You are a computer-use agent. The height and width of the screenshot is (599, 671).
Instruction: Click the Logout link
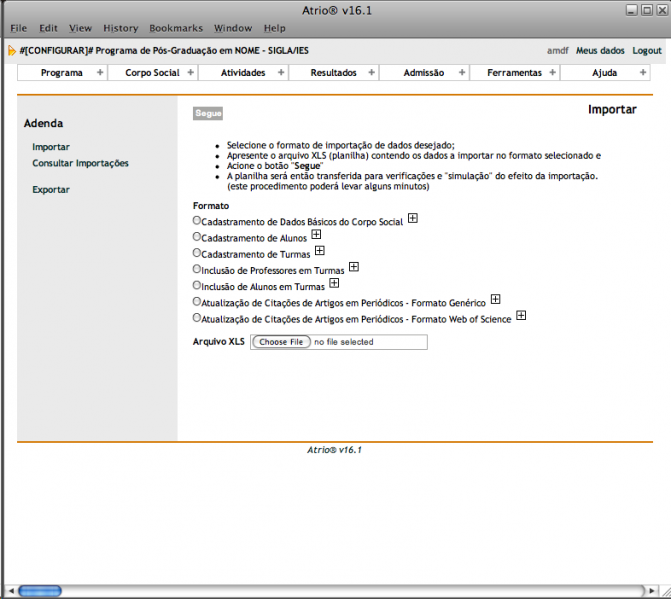(647, 50)
